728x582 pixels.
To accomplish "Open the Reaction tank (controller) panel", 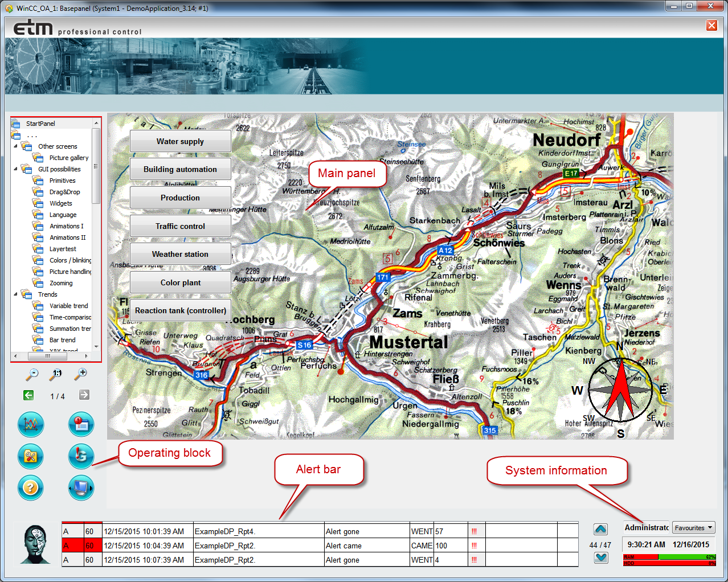I will click(180, 310).
